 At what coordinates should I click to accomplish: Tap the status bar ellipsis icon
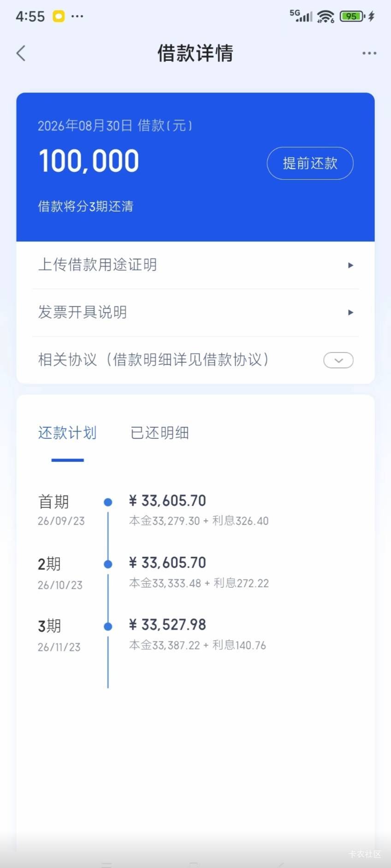coord(77,17)
